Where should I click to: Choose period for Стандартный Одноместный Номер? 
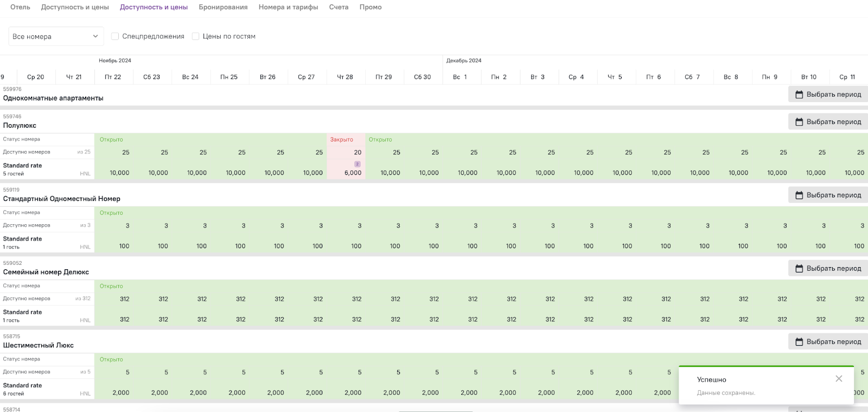coord(828,195)
